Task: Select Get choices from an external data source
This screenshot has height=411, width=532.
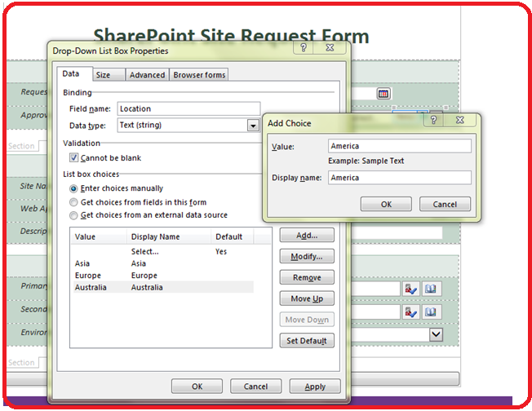Action: tap(73, 215)
